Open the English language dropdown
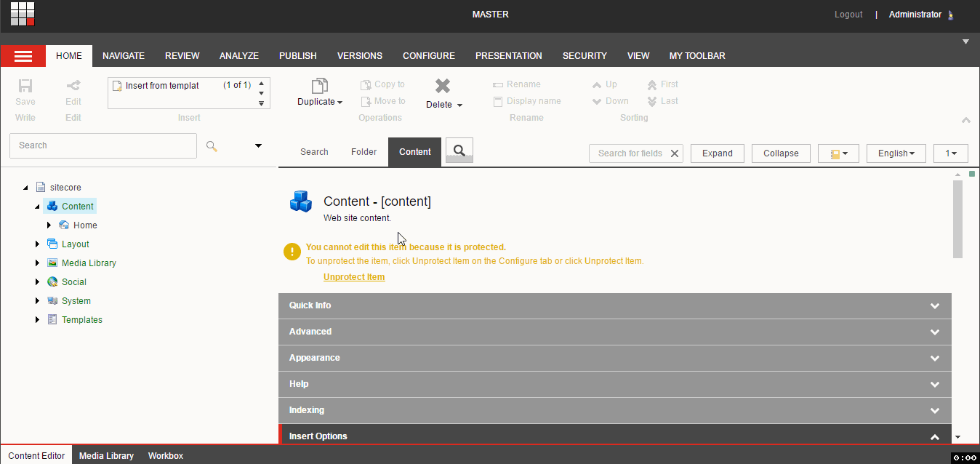Image resolution: width=980 pixels, height=464 pixels. tap(896, 153)
